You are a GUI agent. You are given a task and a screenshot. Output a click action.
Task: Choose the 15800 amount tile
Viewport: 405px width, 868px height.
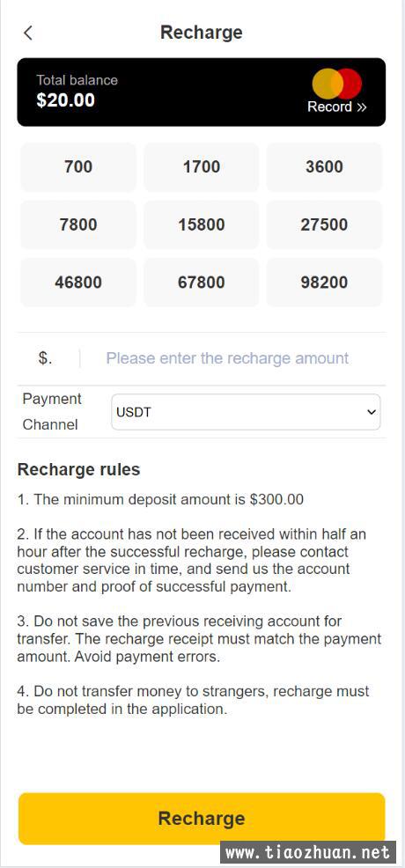pos(202,224)
